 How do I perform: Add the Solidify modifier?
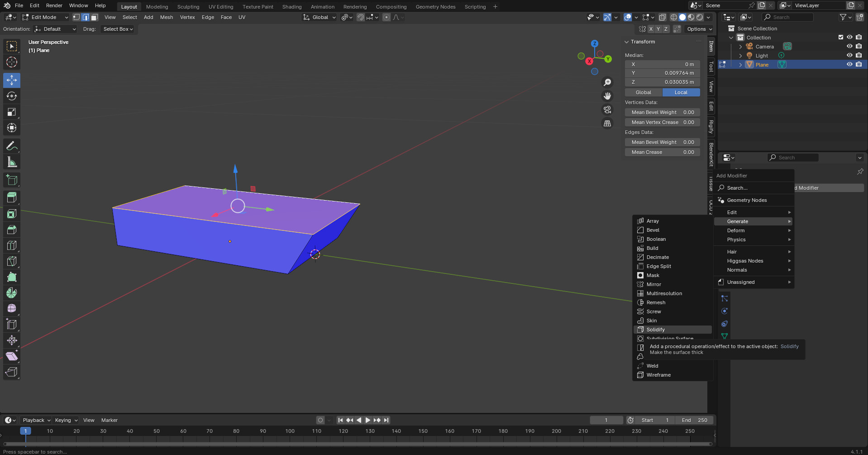click(655, 330)
